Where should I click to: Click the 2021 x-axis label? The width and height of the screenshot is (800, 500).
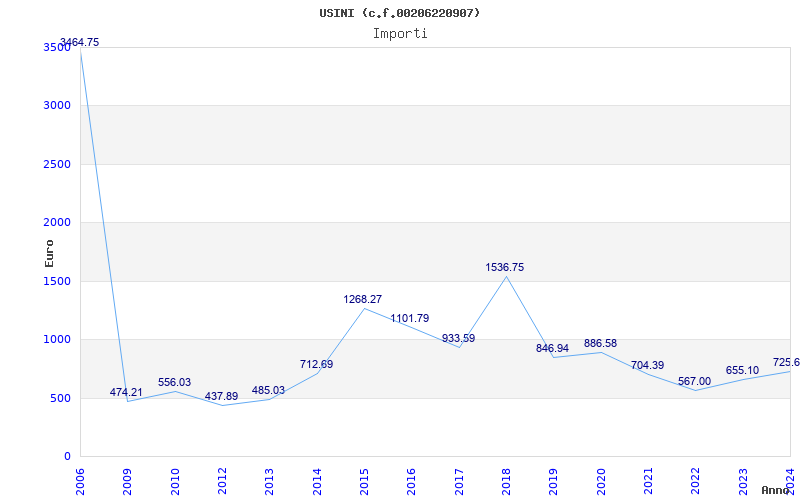[x=648, y=482]
